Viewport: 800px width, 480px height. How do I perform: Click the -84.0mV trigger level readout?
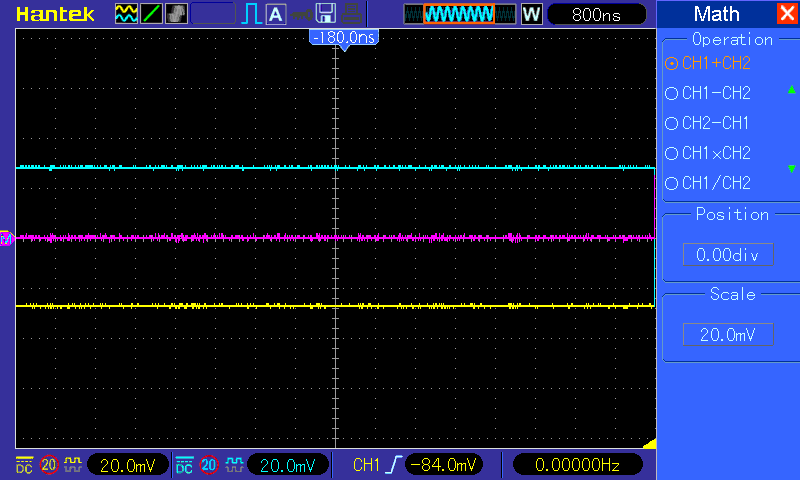[443, 465]
